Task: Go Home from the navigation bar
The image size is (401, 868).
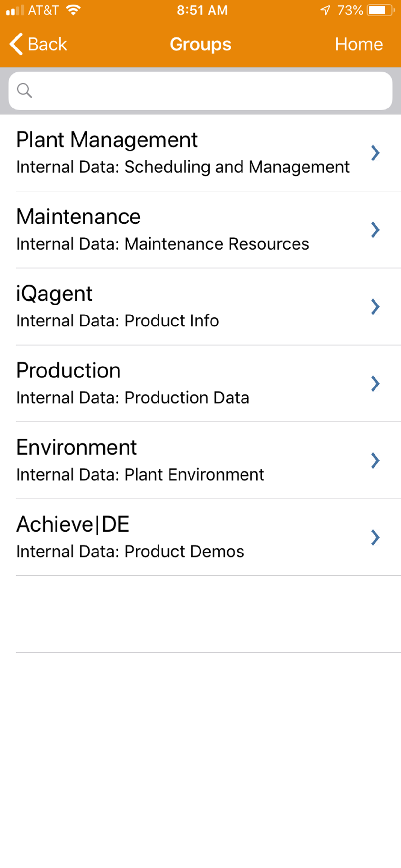Action: [x=359, y=44]
